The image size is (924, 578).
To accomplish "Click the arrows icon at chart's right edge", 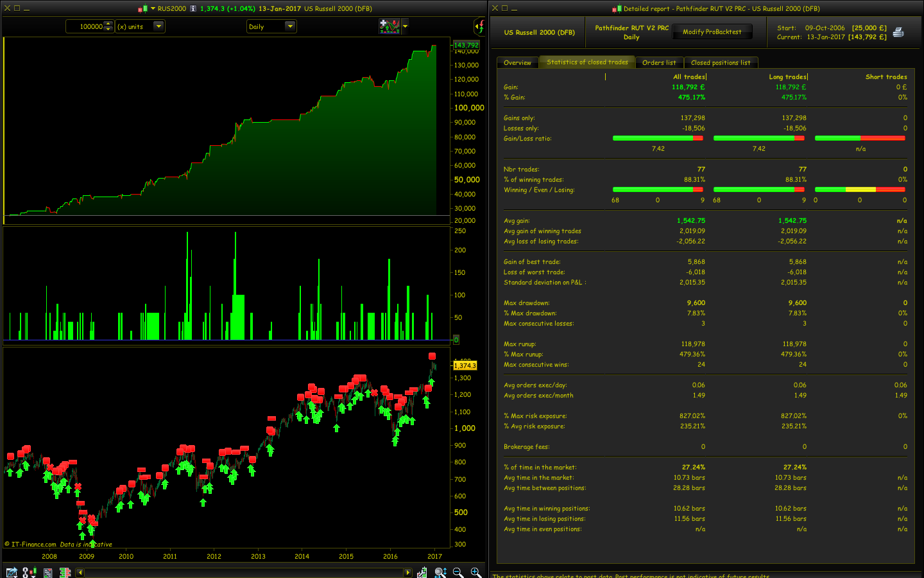I will [x=479, y=26].
